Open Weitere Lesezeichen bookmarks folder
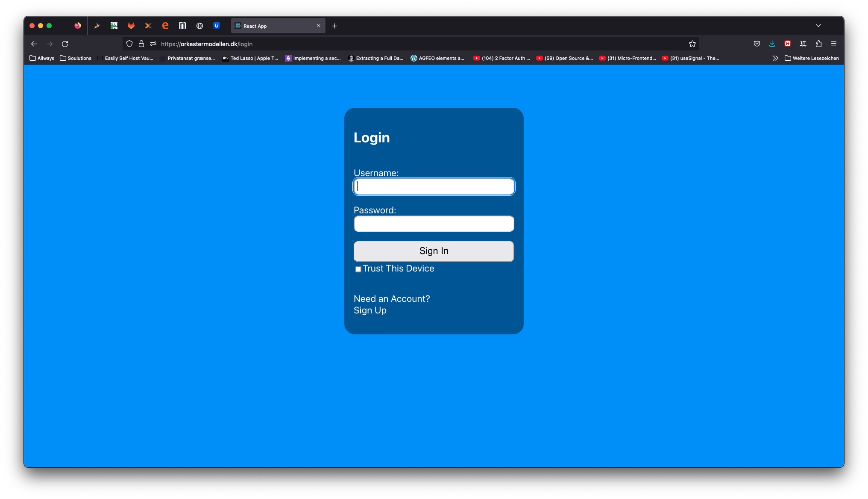This screenshot has height=499, width=868. click(811, 58)
